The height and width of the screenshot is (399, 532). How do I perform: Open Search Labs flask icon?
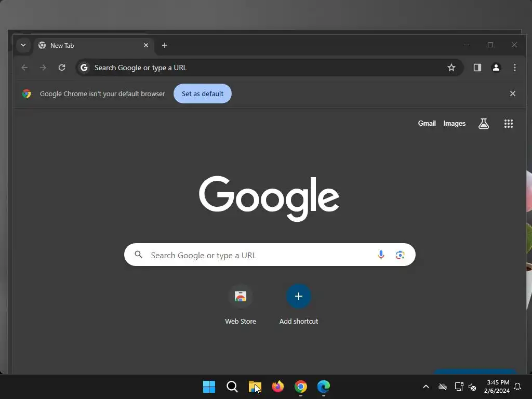click(484, 124)
